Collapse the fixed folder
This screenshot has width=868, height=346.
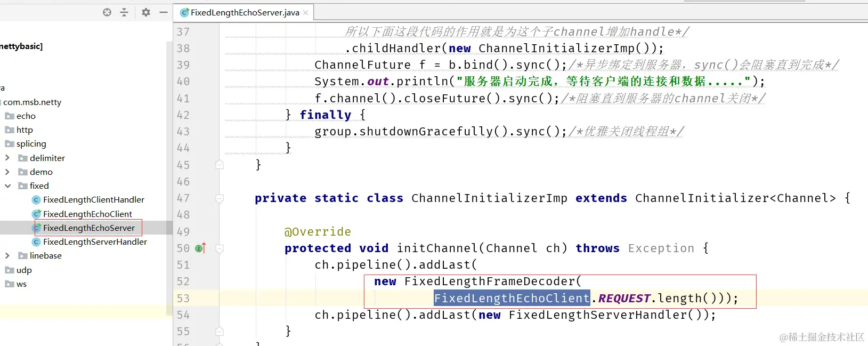[7, 186]
